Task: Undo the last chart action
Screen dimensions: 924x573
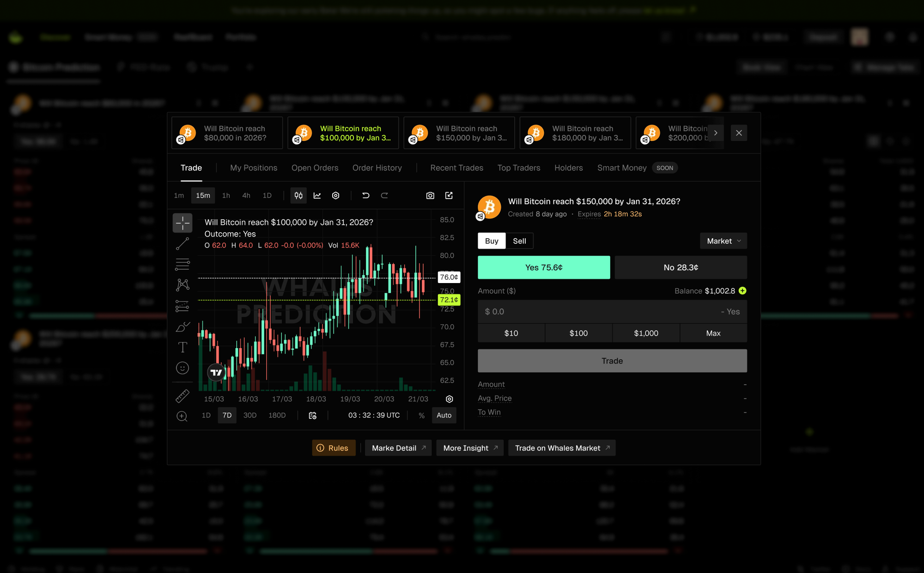Action: 366,195
